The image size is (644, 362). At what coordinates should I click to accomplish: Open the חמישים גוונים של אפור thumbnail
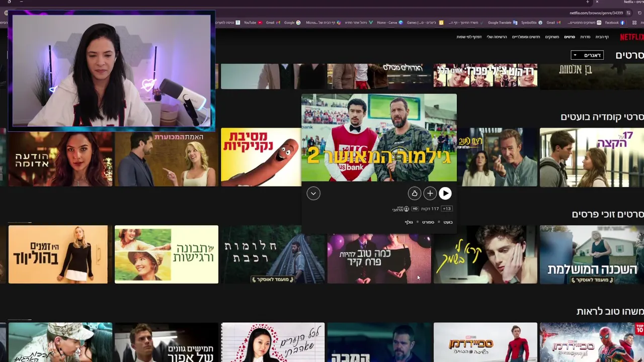click(167, 342)
